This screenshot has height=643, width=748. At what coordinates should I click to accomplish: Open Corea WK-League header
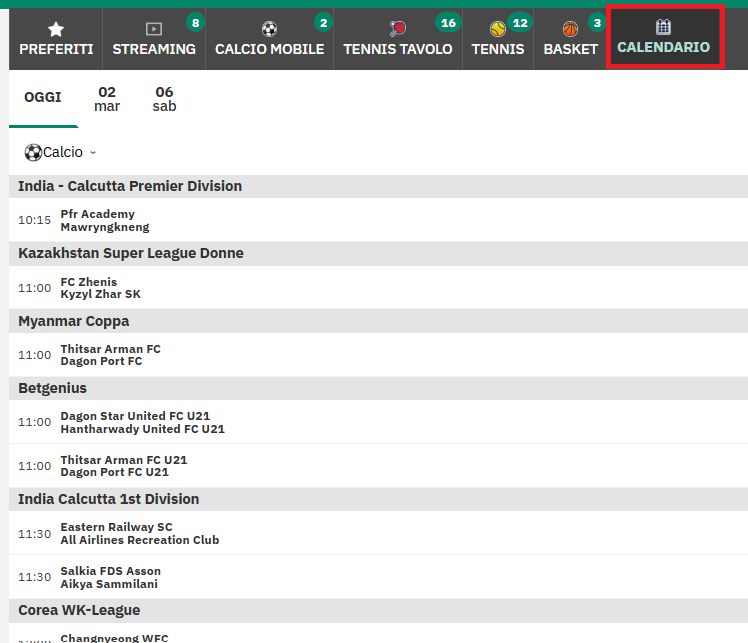coord(378,610)
